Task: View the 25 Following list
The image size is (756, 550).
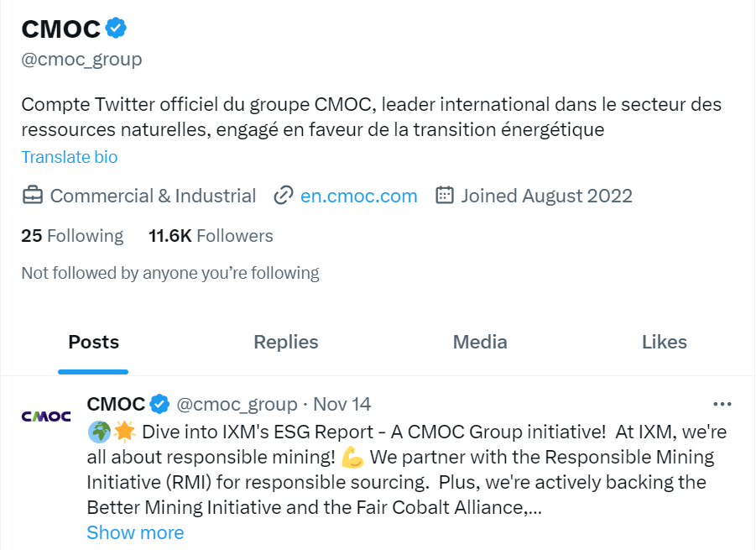Action: point(72,236)
